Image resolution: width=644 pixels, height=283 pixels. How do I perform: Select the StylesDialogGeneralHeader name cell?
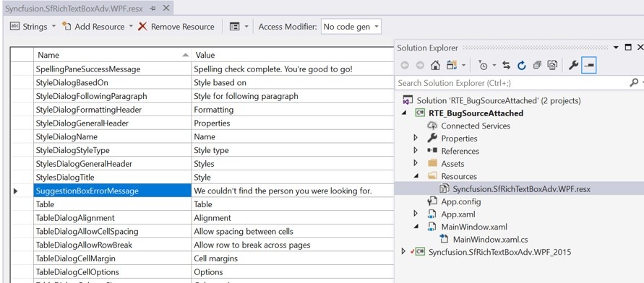(112, 164)
